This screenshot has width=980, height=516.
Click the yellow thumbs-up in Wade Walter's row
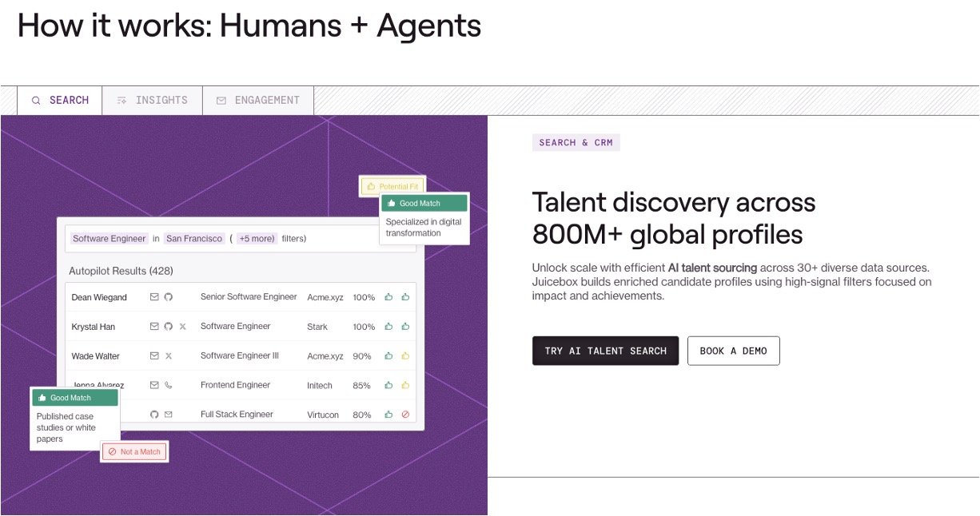click(405, 356)
